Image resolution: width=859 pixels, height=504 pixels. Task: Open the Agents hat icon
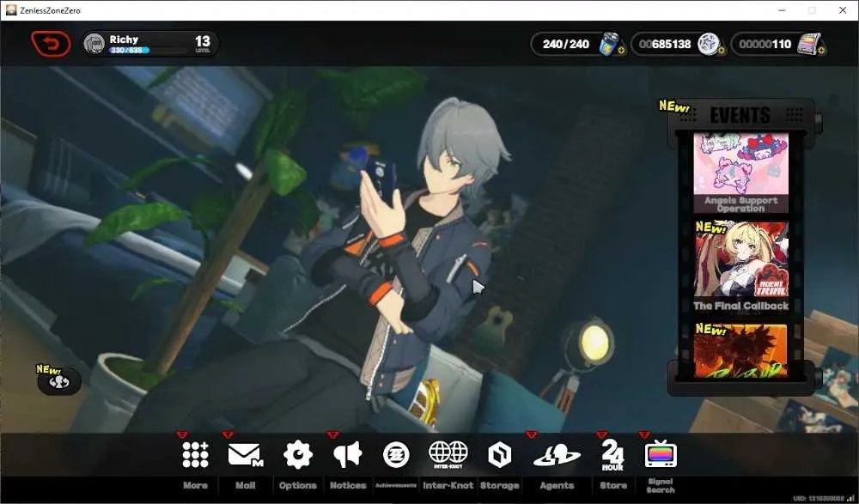(557, 455)
